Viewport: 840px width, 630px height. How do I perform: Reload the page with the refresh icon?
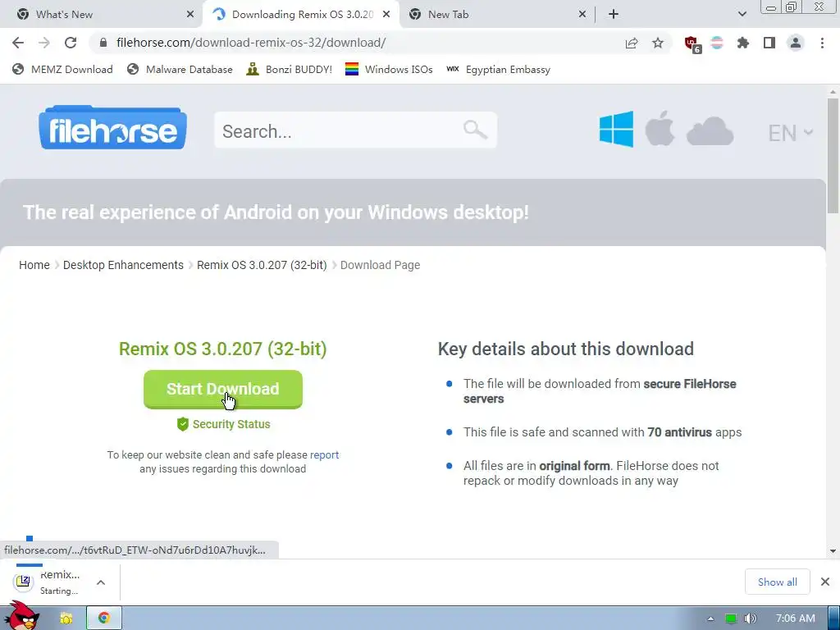point(71,43)
